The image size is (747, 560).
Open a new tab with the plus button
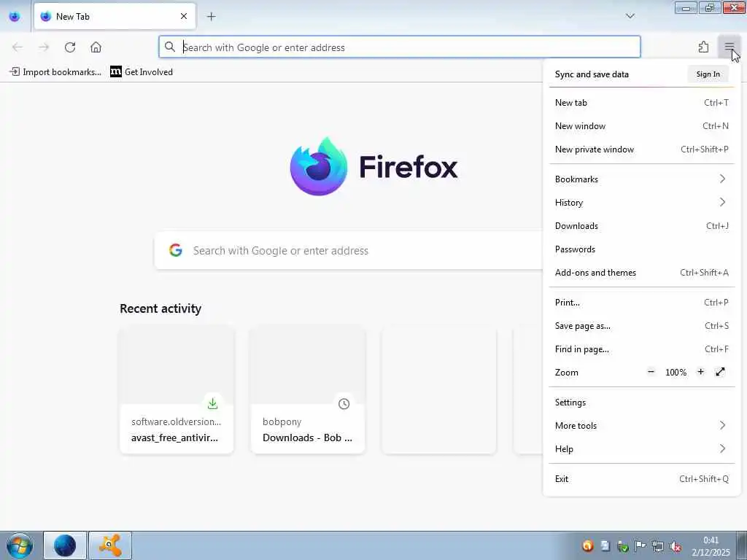pyautogui.click(x=211, y=16)
